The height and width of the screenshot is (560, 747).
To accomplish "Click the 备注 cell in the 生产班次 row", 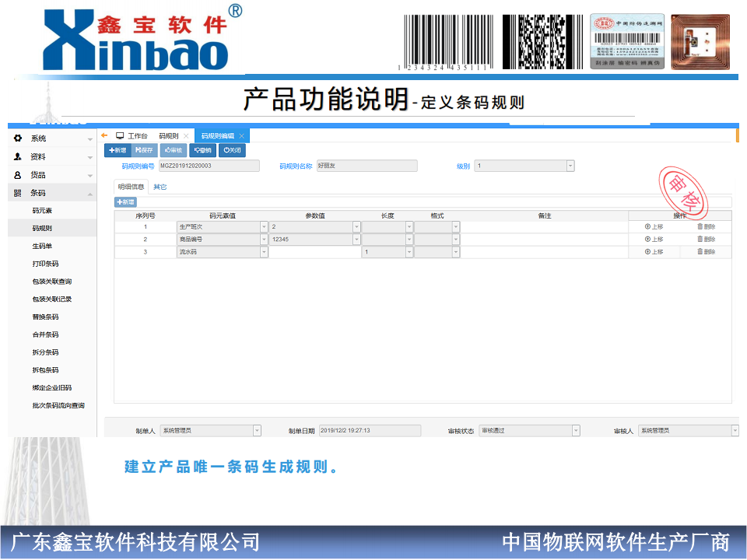I will click(545, 226).
